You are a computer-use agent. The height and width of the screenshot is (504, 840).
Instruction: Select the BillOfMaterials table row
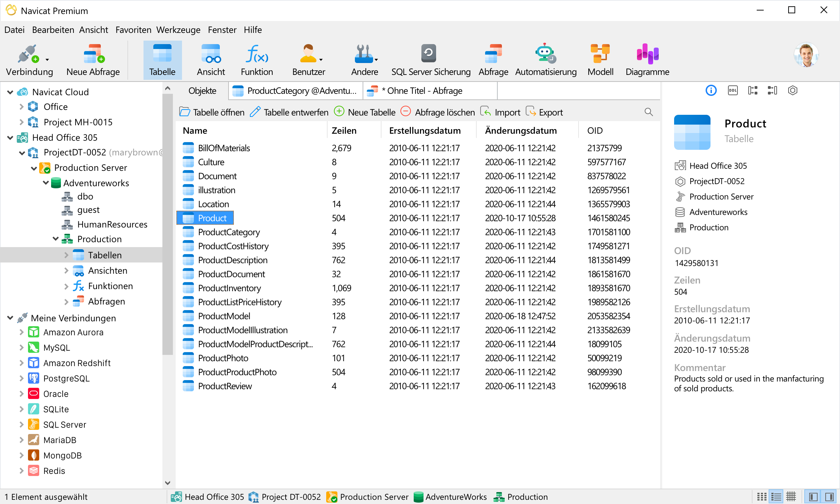tap(418, 148)
